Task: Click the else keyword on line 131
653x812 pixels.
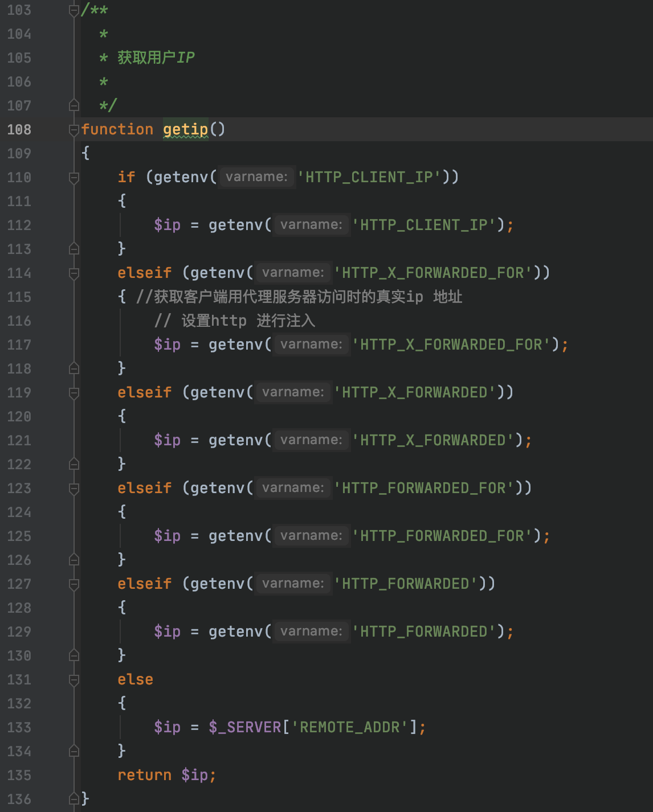Action: (x=135, y=679)
